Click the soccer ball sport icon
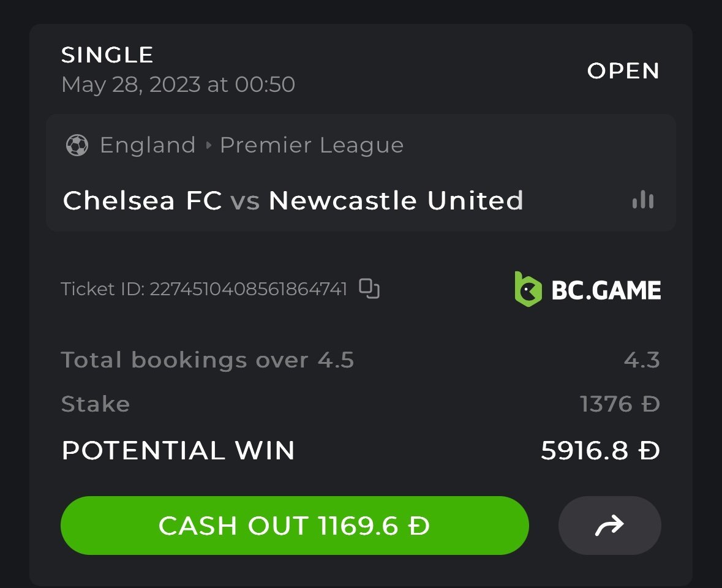The image size is (722, 588). tap(77, 146)
